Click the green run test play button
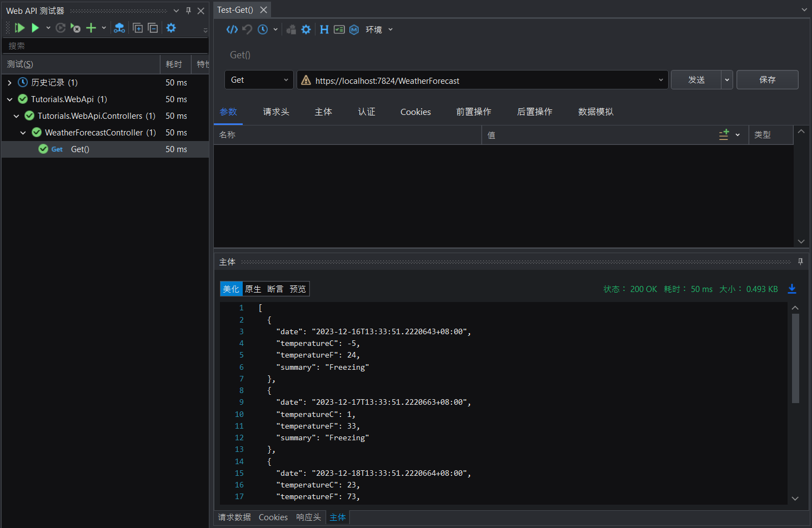 point(35,28)
